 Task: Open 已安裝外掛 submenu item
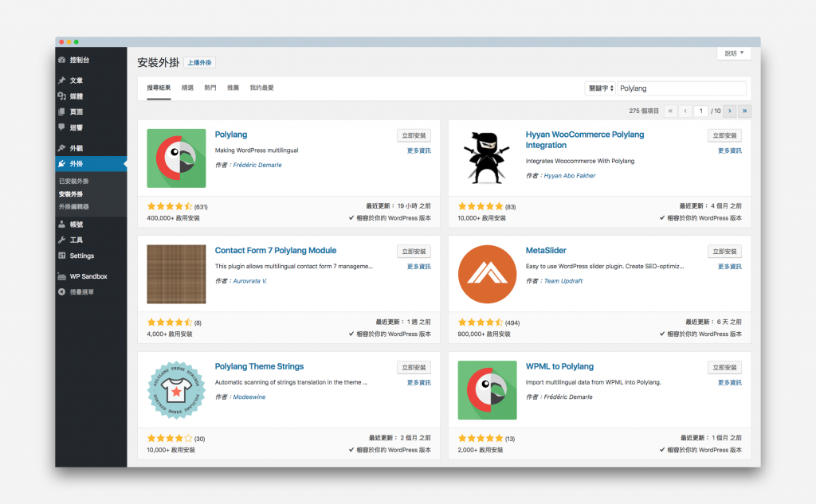(74, 181)
